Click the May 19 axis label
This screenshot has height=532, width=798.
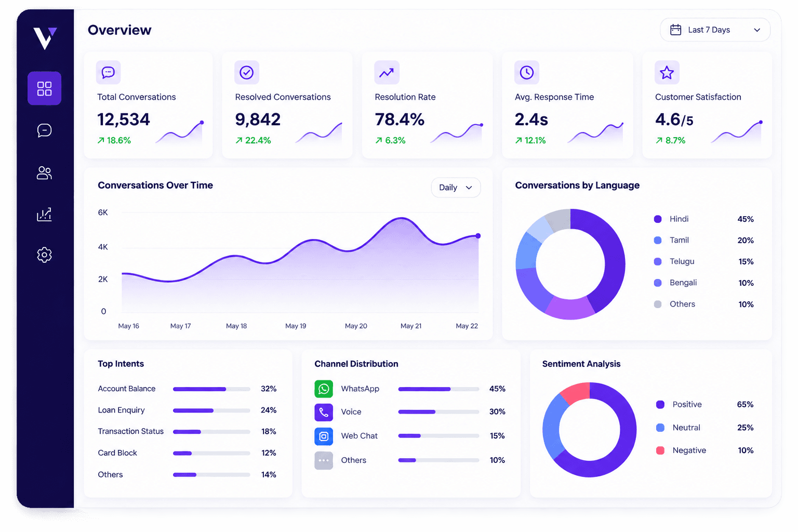296,326
